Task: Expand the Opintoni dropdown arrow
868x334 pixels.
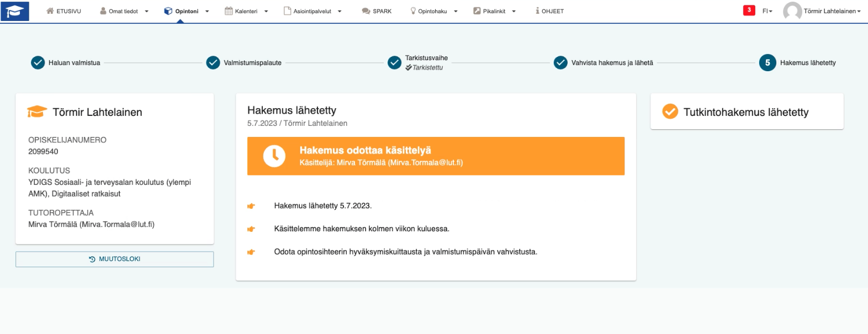Action: click(207, 12)
